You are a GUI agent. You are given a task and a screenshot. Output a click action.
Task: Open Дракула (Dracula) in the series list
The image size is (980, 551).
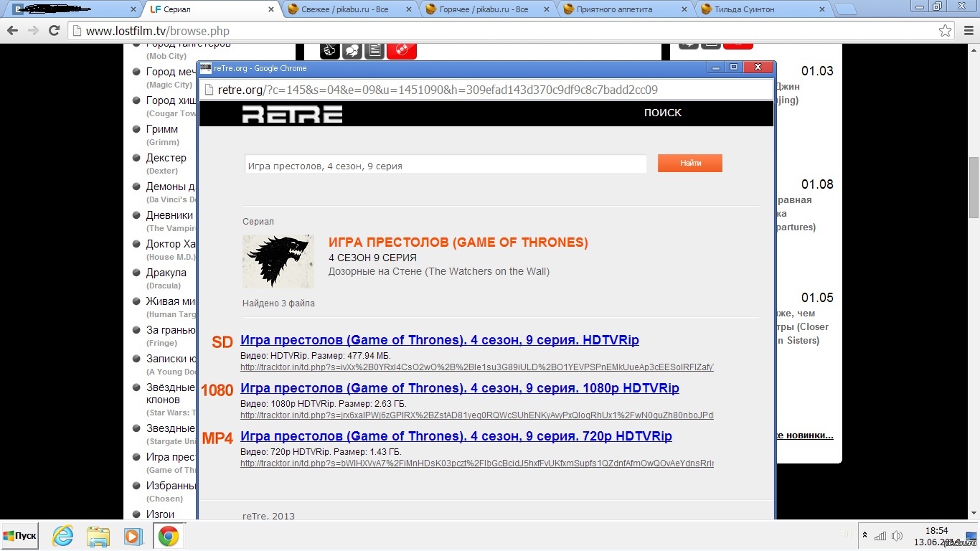pyautogui.click(x=166, y=273)
